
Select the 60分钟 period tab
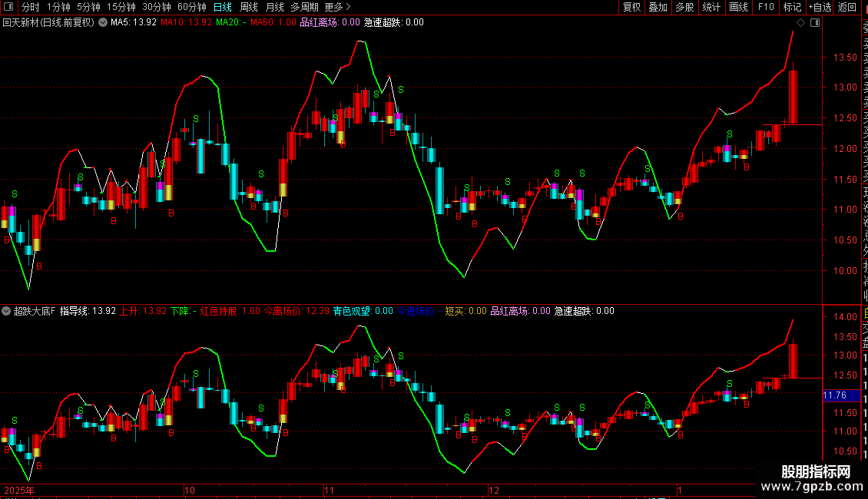point(192,7)
